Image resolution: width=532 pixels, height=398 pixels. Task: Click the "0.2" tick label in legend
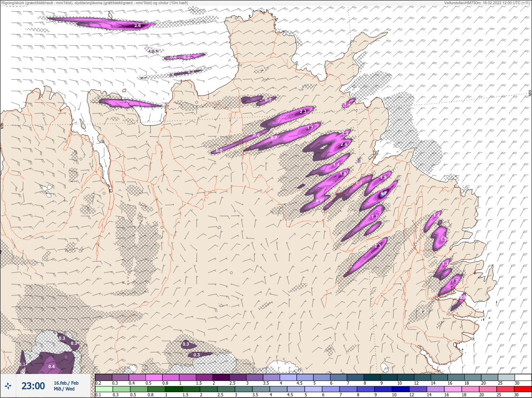(x=98, y=383)
